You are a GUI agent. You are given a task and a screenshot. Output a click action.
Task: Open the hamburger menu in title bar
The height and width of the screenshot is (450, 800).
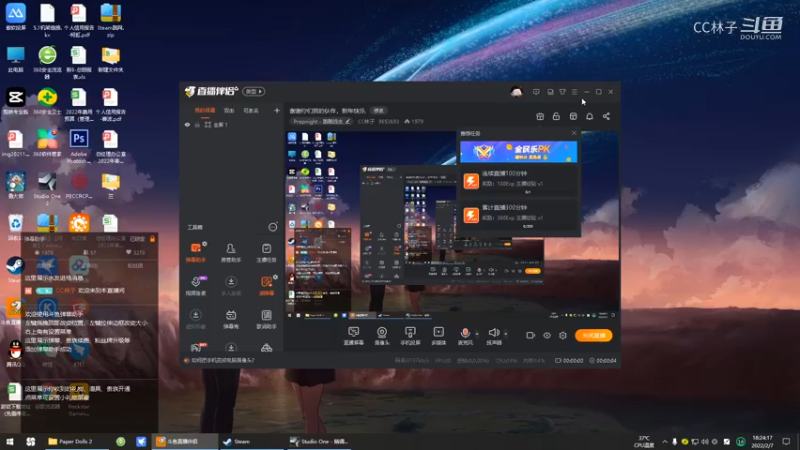574,92
